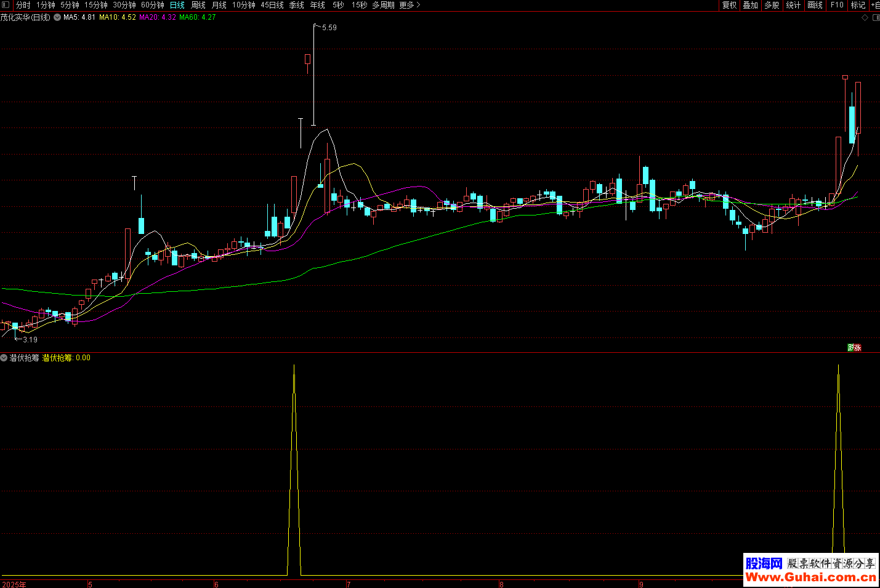This screenshot has height=588, width=880.
Task: Toggle 多股 multi-stock view
Action: point(772,5)
